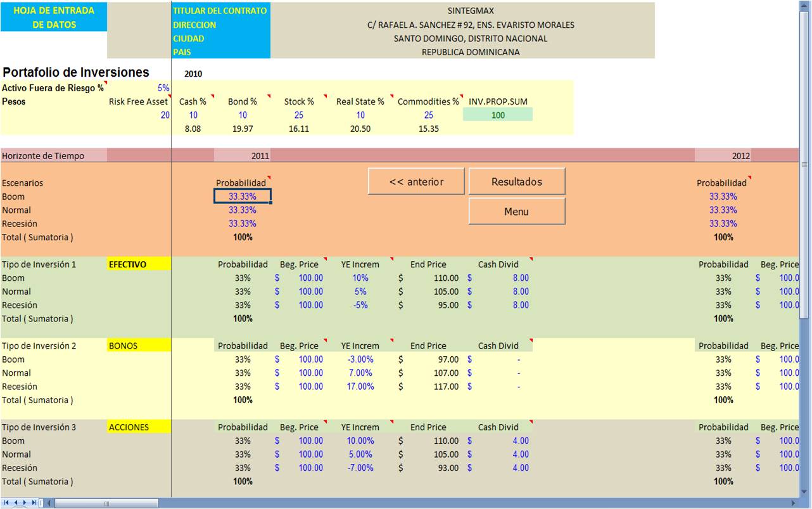Screen dimensions: 812x509
Task: Select the 2011 time horizon cell
Action: [243, 155]
